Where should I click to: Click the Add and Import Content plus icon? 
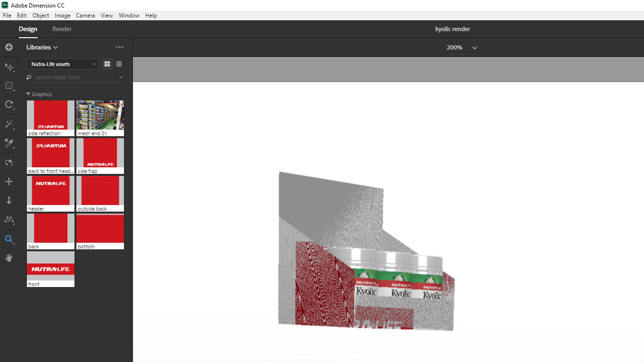coord(9,47)
